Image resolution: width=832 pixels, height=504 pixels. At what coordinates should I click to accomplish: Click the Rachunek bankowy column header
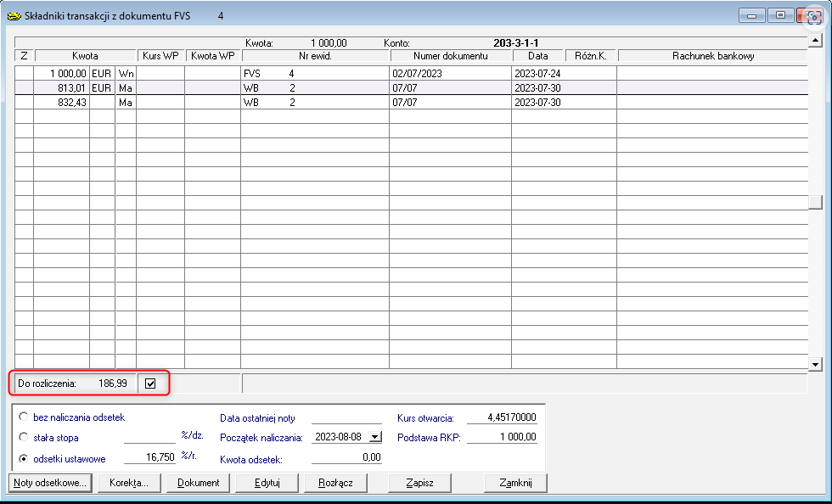click(712, 56)
